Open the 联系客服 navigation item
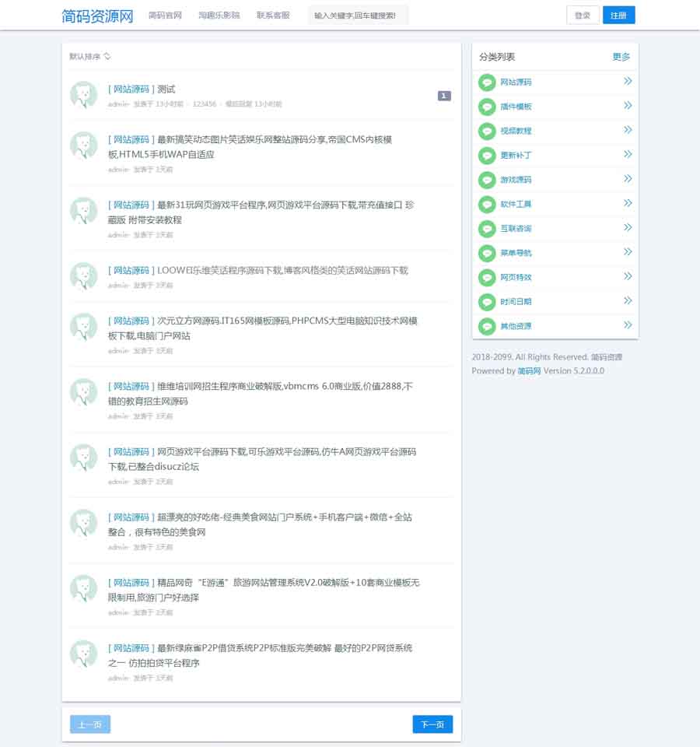Viewport: 700px width, 747px height. [x=273, y=16]
